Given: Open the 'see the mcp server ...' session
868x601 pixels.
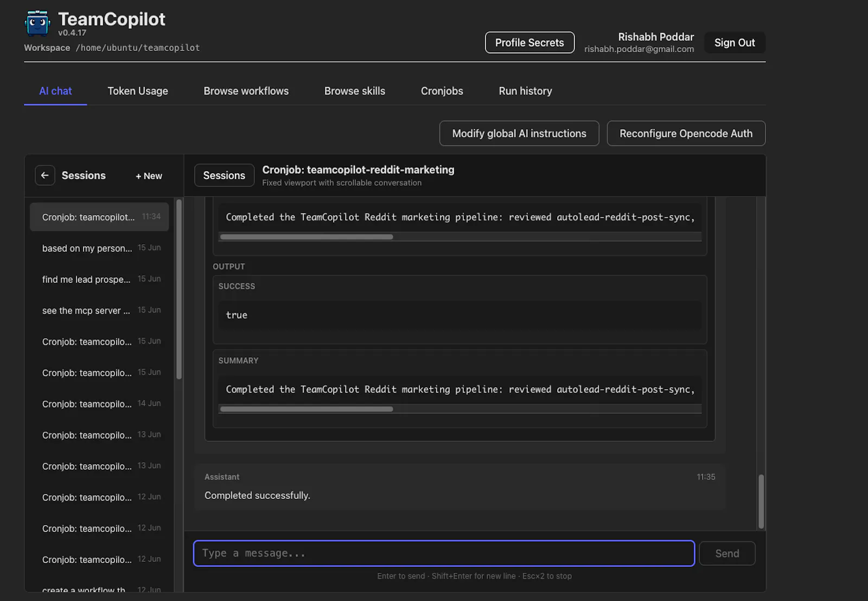Looking at the screenshot, I should pyautogui.click(x=99, y=311).
